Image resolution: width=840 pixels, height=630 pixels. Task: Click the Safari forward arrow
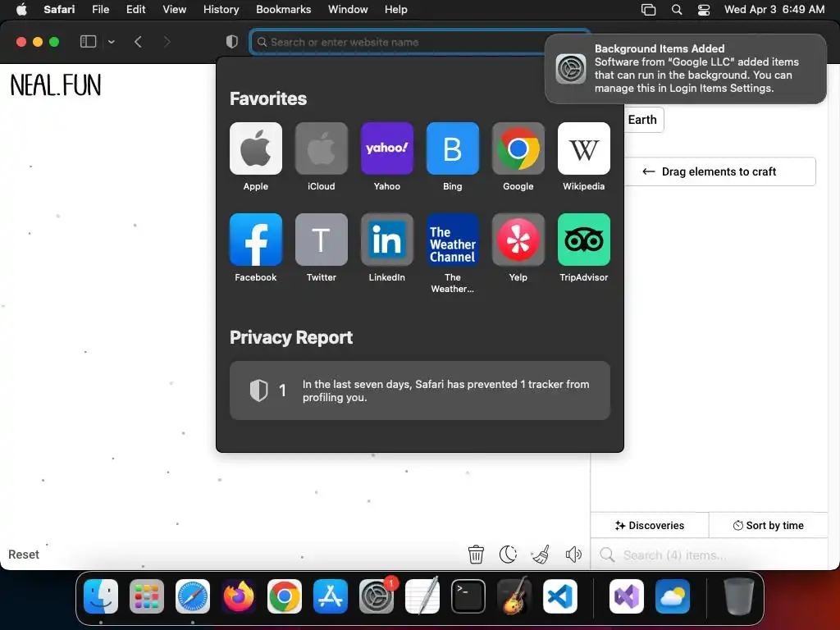click(167, 42)
